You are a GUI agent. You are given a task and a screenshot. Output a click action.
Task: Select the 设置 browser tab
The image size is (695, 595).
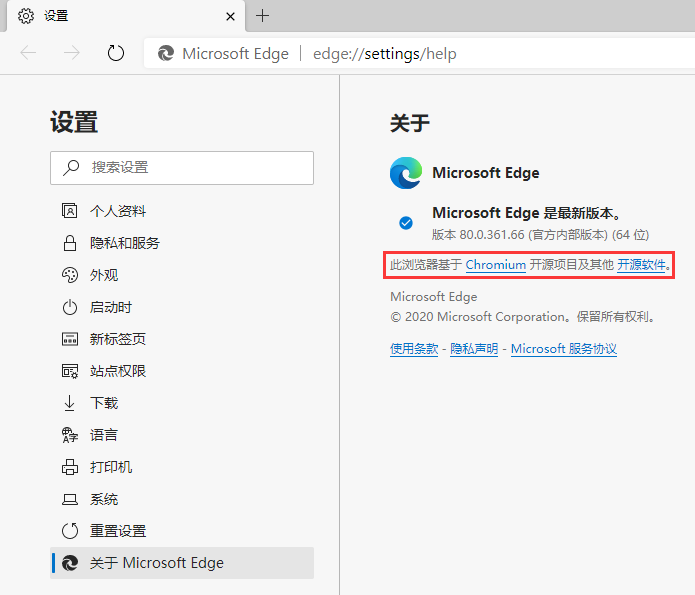click(x=126, y=16)
